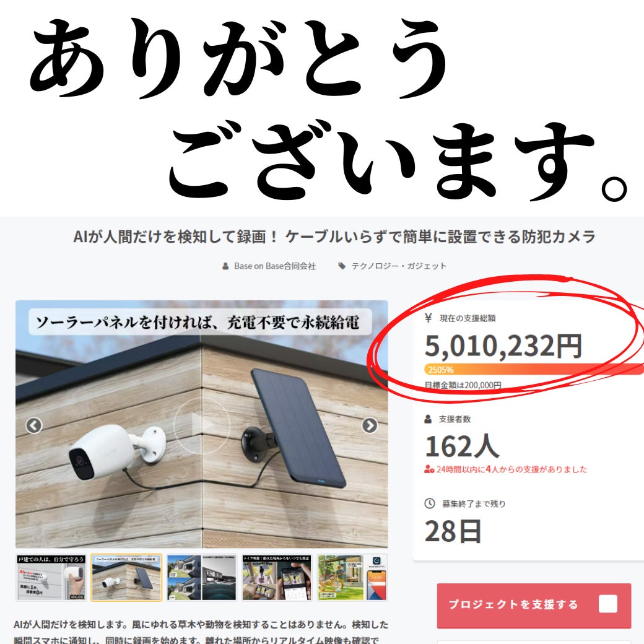The width and height of the screenshot is (644, 644).
Task: Open Base on Base合同会社 owner link
Action: pos(275,266)
